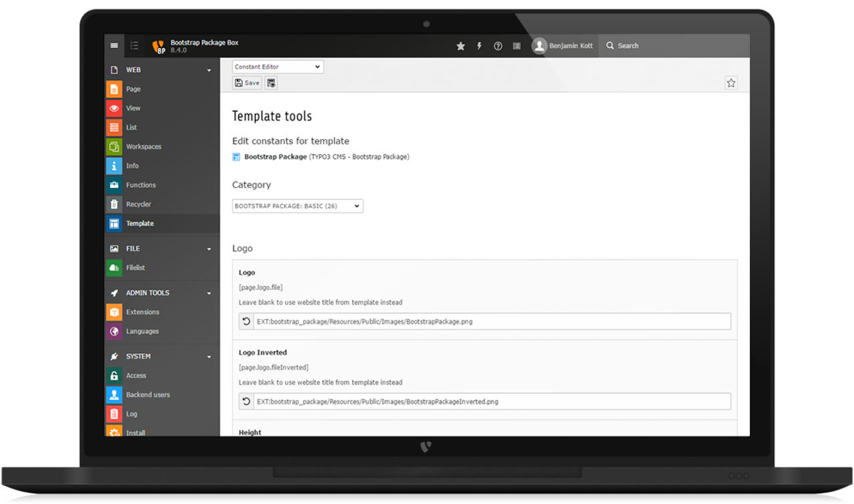Click the Logo Inverted file path field
The width and height of the screenshot is (854, 504).
tap(492, 401)
